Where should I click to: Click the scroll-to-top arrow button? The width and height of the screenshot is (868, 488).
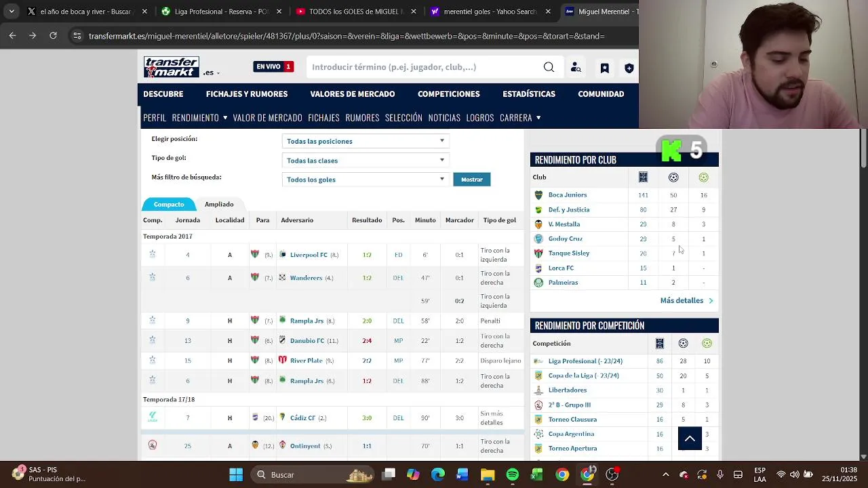click(x=690, y=439)
